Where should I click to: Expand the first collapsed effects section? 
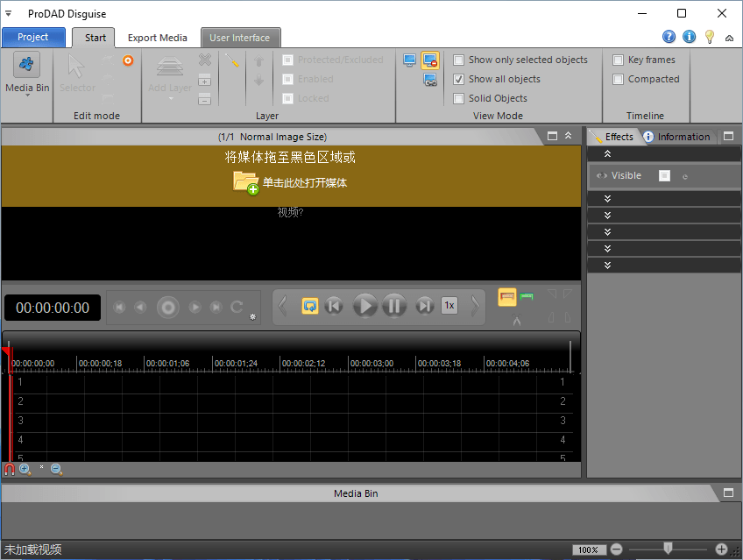(608, 199)
